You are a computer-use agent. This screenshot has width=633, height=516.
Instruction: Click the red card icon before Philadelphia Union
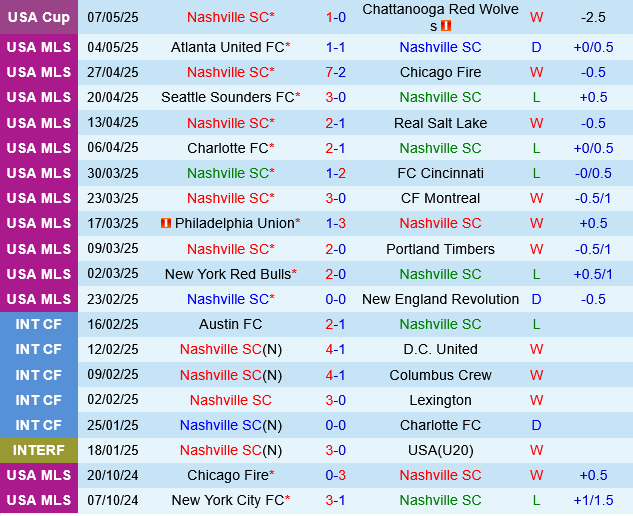[x=166, y=223]
